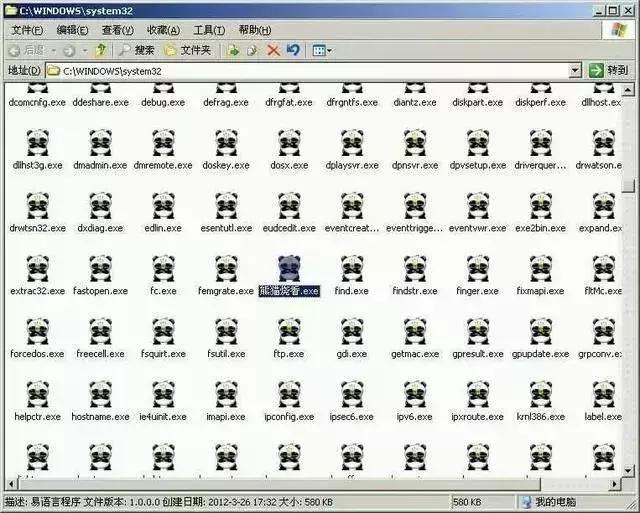Click the Undo toolbar icon
Image resolution: width=640 pixels, height=513 pixels.
coord(293,50)
